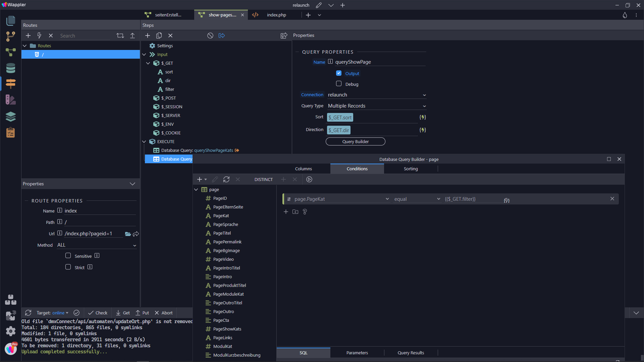The height and width of the screenshot is (362, 644).
Task: Click the {{$_GET.filter}} condition value field
Action: pos(470,199)
